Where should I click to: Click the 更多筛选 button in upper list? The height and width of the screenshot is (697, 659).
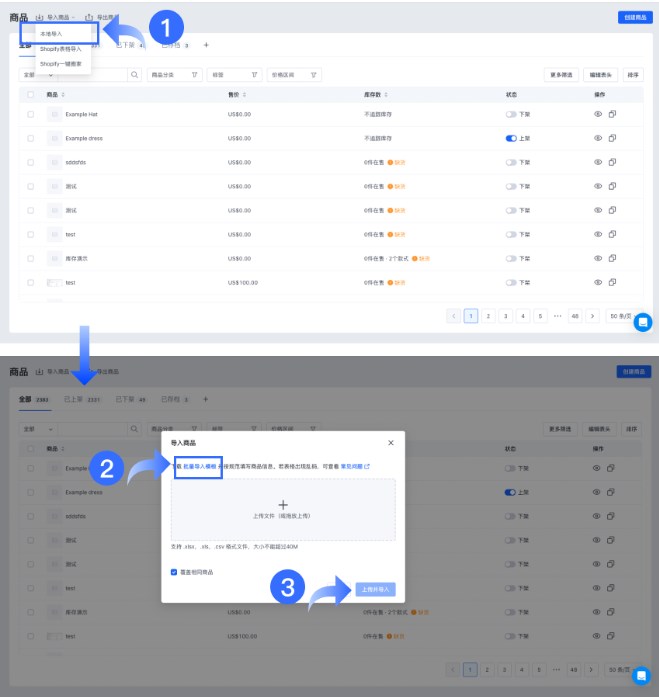(561, 75)
